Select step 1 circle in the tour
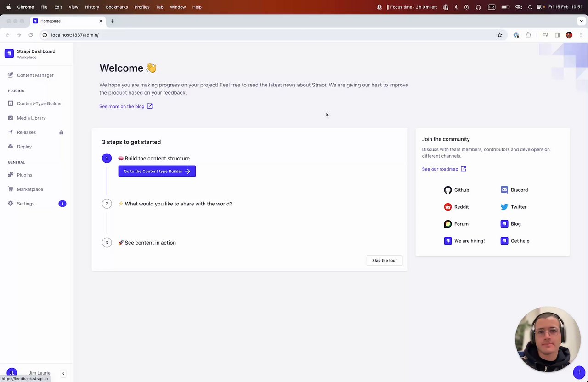Image resolution: width=588 pixels, height=382 pixels. click(x=107, y=158)
